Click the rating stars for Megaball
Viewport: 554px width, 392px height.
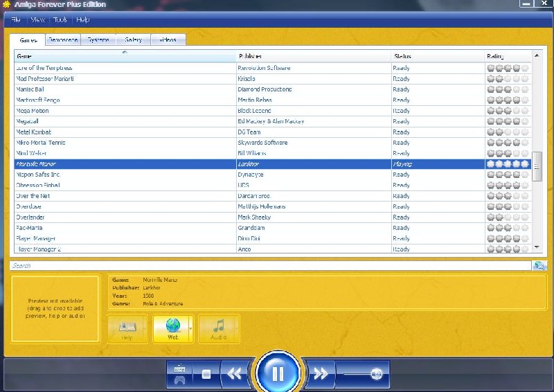point(508,121)
